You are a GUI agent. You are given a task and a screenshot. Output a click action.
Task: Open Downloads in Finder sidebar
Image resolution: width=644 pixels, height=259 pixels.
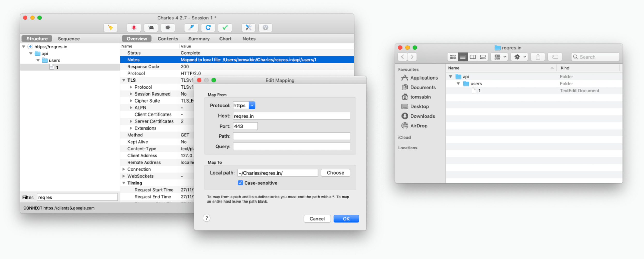[x=418, y=116]
